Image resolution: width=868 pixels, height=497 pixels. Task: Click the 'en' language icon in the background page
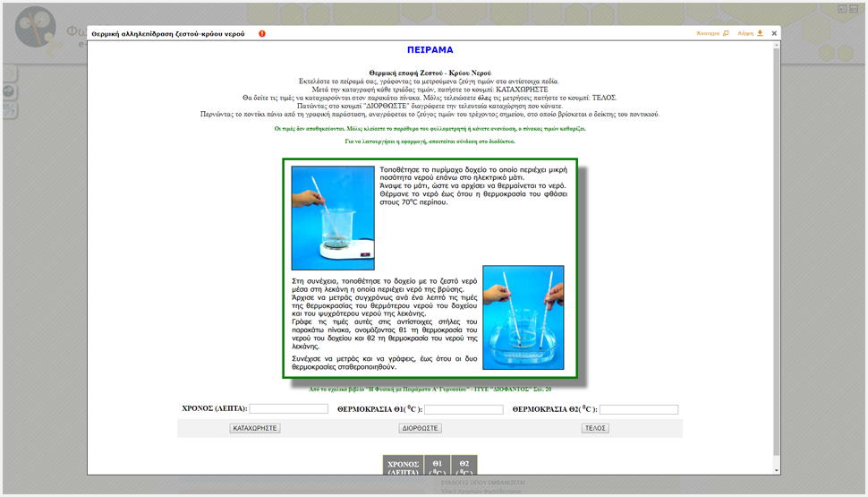click(x=855, y=9)
